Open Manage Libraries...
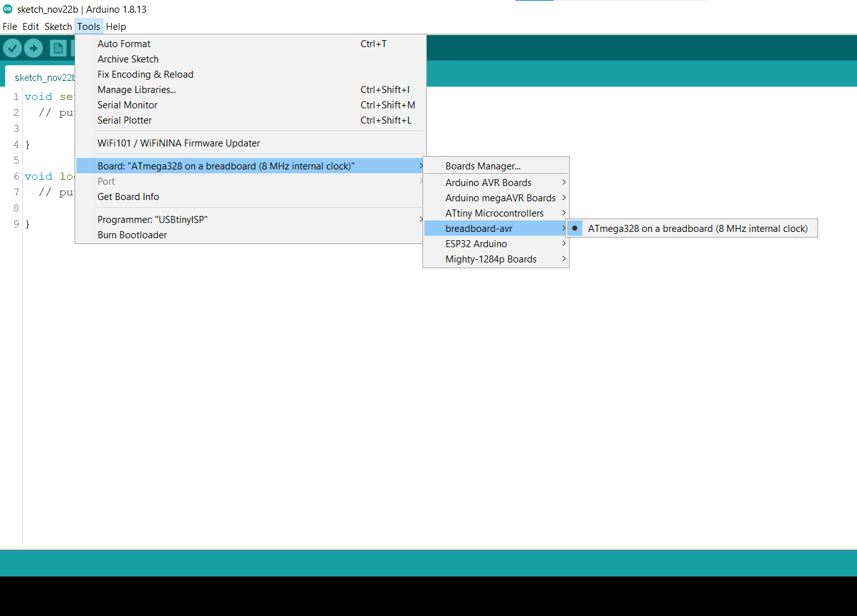The width and height of the screenshot is (857, 616). click(x=251, y=90)
